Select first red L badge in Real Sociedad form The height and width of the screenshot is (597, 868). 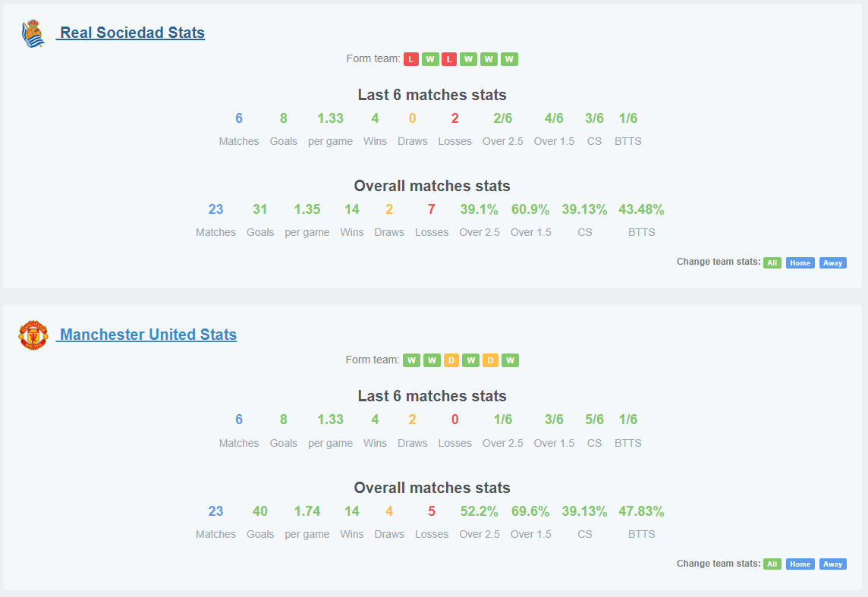410,59
